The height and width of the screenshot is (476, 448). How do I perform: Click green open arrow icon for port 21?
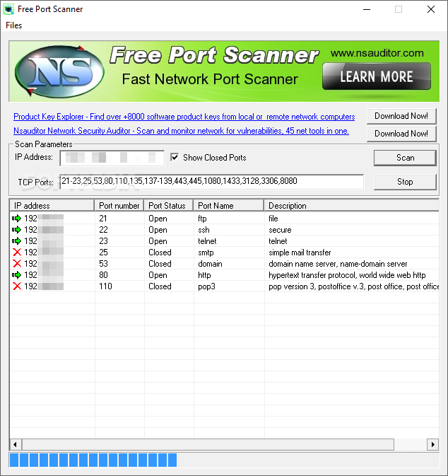(x=17, y=219)
